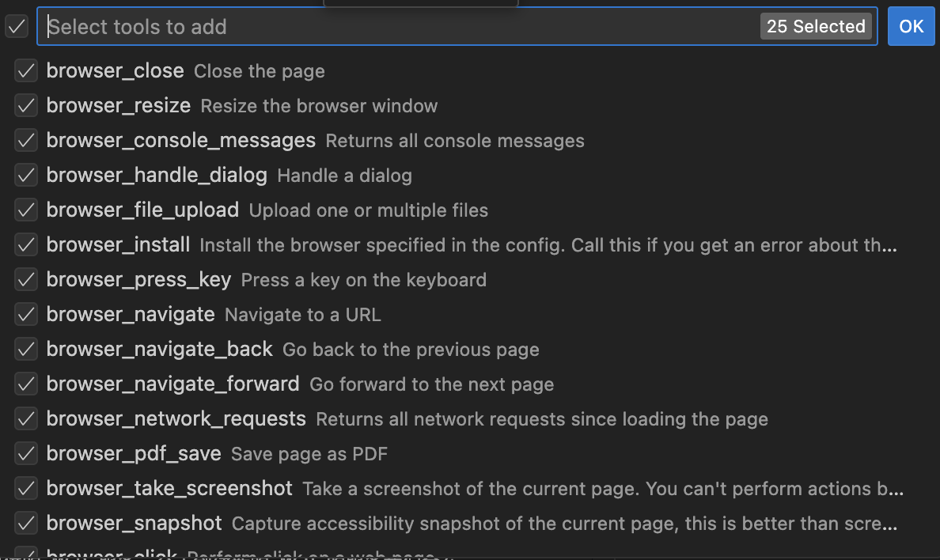The width and height of the screenshot is (940, 560).
Task: Click the OK button
Action: pyautogui.click(x=912, y=26)
